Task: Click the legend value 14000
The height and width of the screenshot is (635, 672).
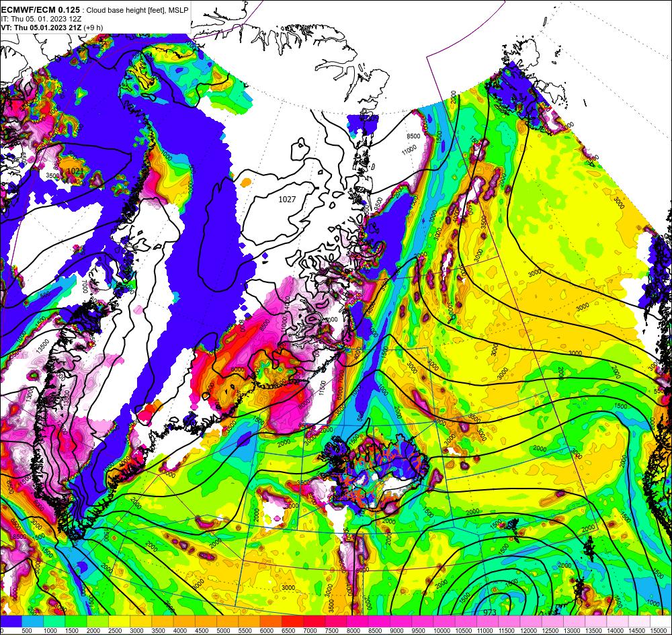Action: [615, 631]
